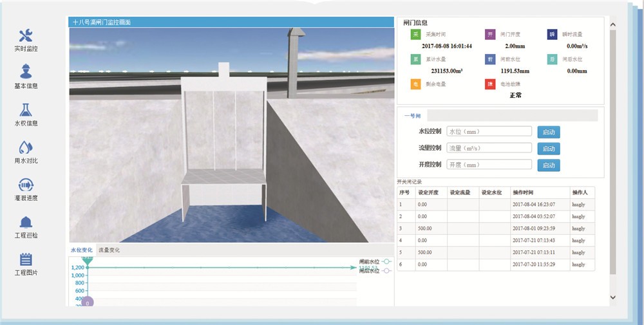Click the green 采集时间 icon
This screenshot has height=325, width=644.
415,35
